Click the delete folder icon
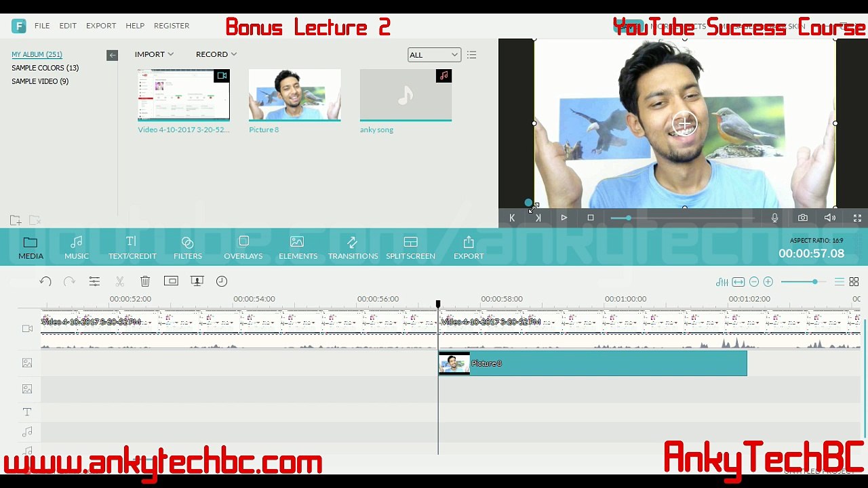 35,220
